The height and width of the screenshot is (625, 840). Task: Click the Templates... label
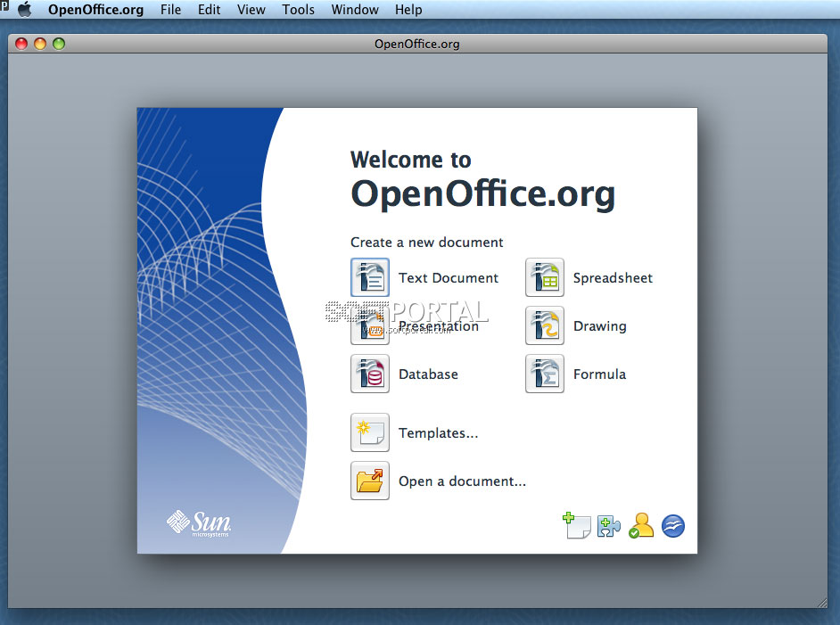click(x=438, y=433)
